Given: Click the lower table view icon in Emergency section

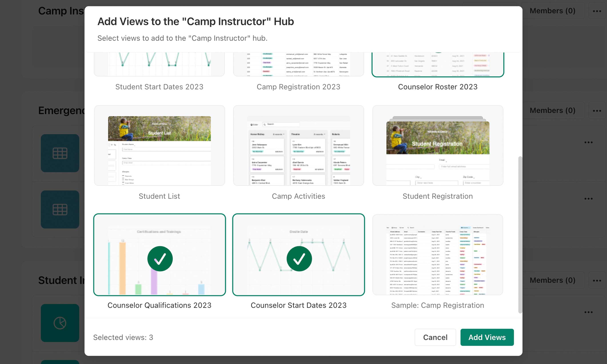Looking at the screenshot, I should [60, 209].
